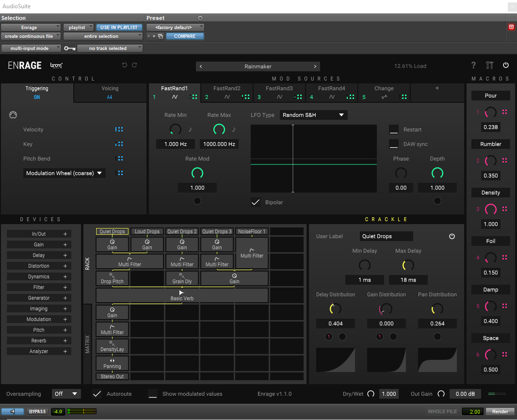Click the Enrage plugin power icon
The image size is (517, 420).
click(506, 65)
